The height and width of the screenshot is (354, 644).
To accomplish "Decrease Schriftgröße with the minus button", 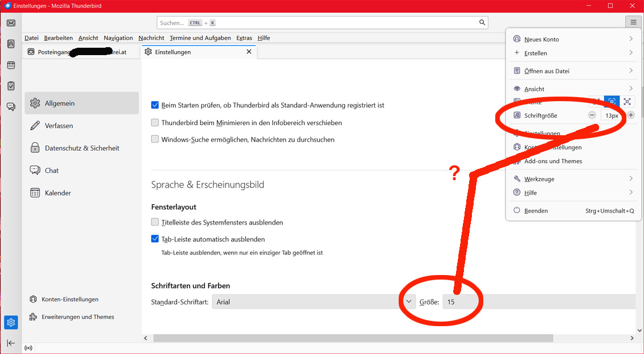I will tap(592, 115).
